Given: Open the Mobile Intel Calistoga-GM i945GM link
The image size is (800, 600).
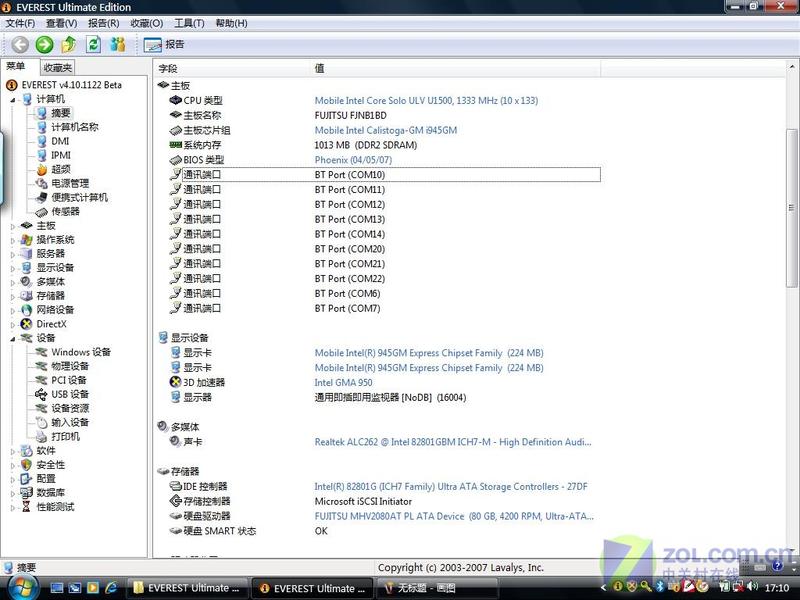Looking at the screenshot, I should (x=386, y=131).
